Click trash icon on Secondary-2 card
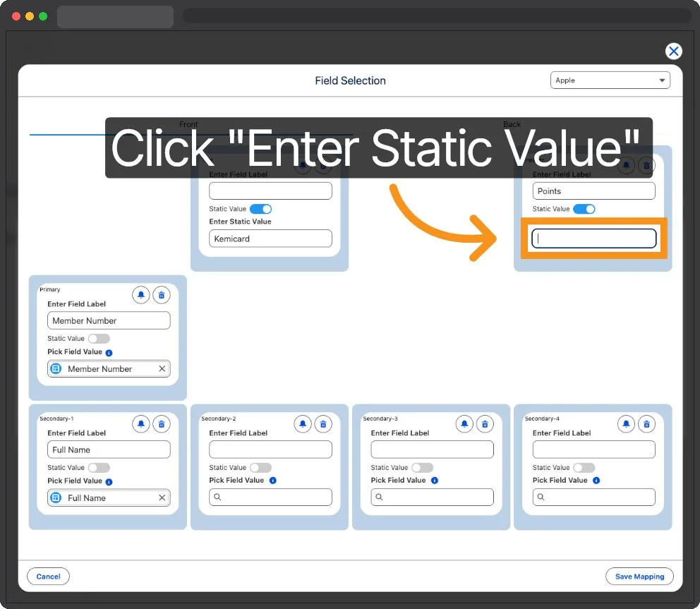The image size is (700, 609). pos(323,424)
